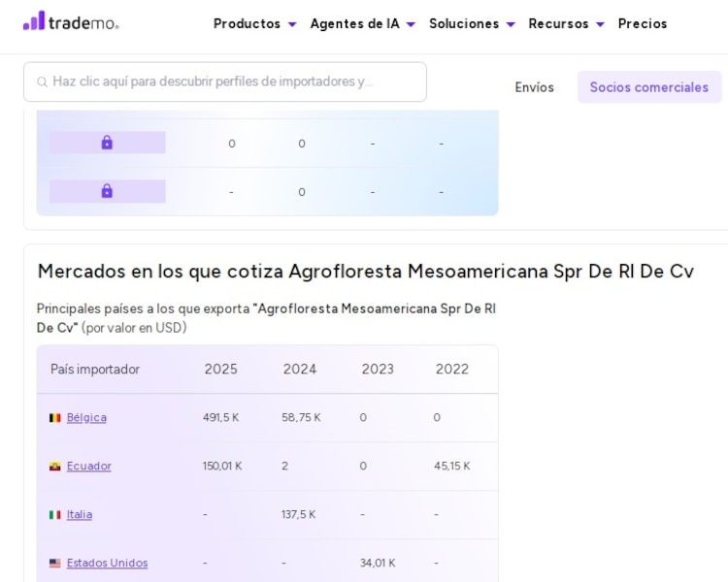Click the 2023 column header
728x582 pixels.
378,370
